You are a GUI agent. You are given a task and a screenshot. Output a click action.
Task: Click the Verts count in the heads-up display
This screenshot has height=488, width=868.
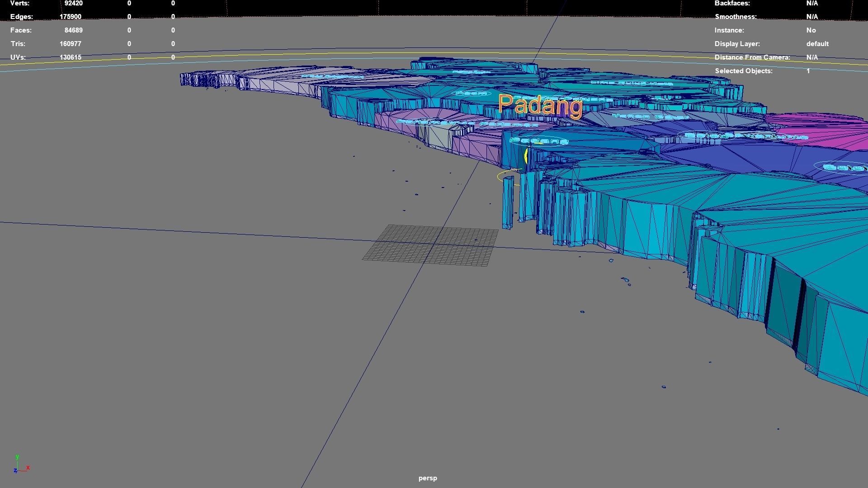(73, 4)
